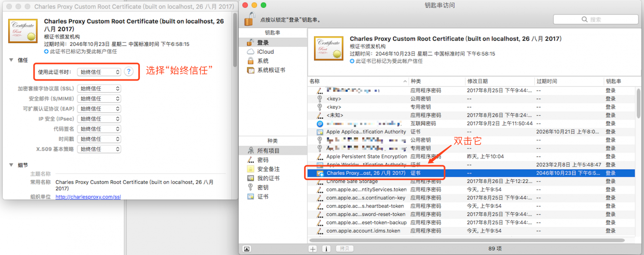Image resolution: width=644 pixels, height=255 pixels.
Task: Select Apple Persistent State Encryption row
Action: 471,156
